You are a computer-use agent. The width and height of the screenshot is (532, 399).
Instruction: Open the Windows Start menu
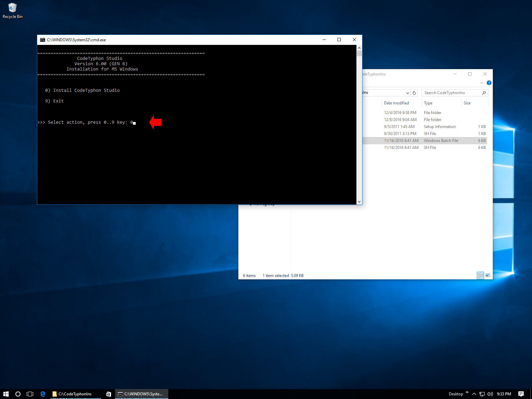pyautogui.click(x=6, y=394)
